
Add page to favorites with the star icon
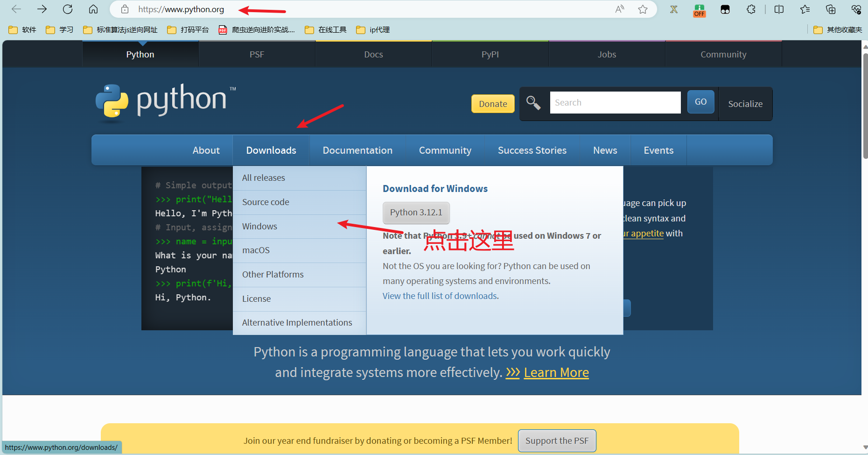(x=643, y=9)
